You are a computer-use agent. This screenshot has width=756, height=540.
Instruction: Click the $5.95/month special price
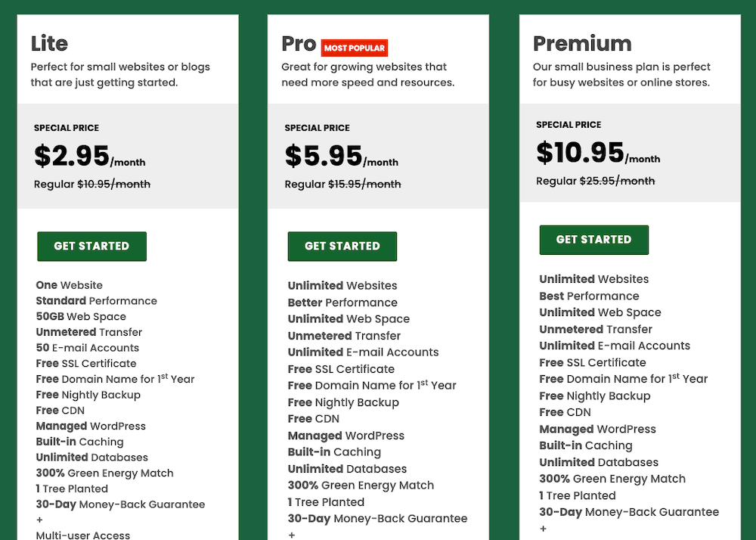(x=330, y=156)
